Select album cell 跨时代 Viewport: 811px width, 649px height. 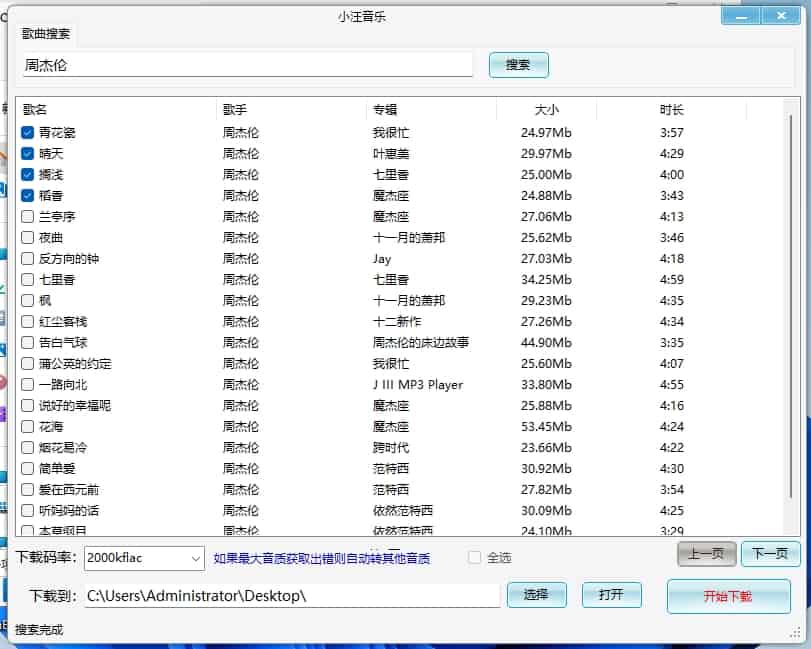pos(391,447)
